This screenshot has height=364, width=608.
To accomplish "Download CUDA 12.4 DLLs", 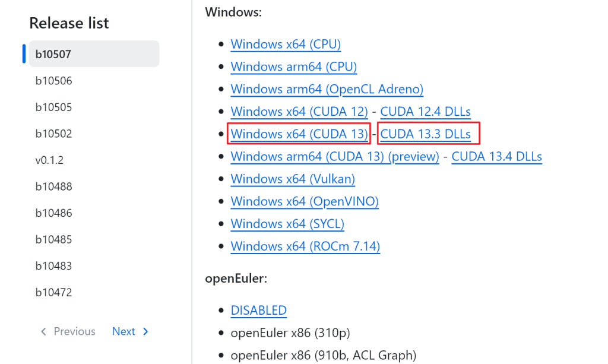I will pyautogui.click(x=425, y=112).
